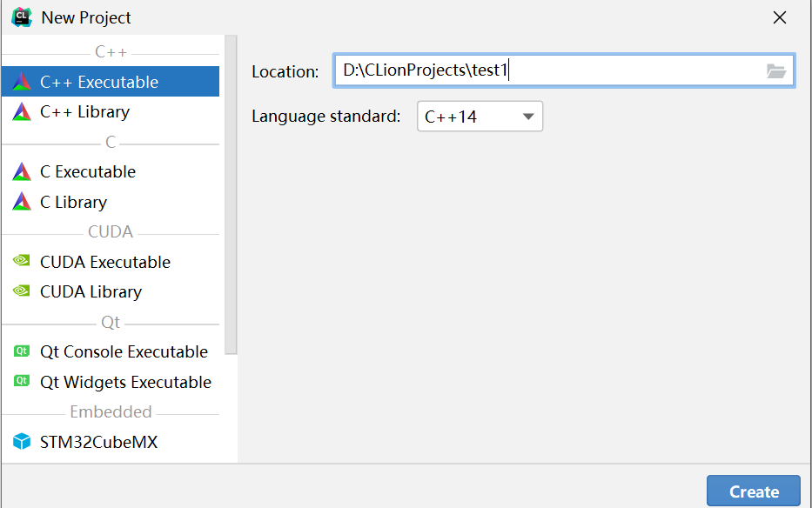This screenshot has width=812, height=508.
Task: Click the CMake icon beside C Executable
Action: [x=22, y=172]
